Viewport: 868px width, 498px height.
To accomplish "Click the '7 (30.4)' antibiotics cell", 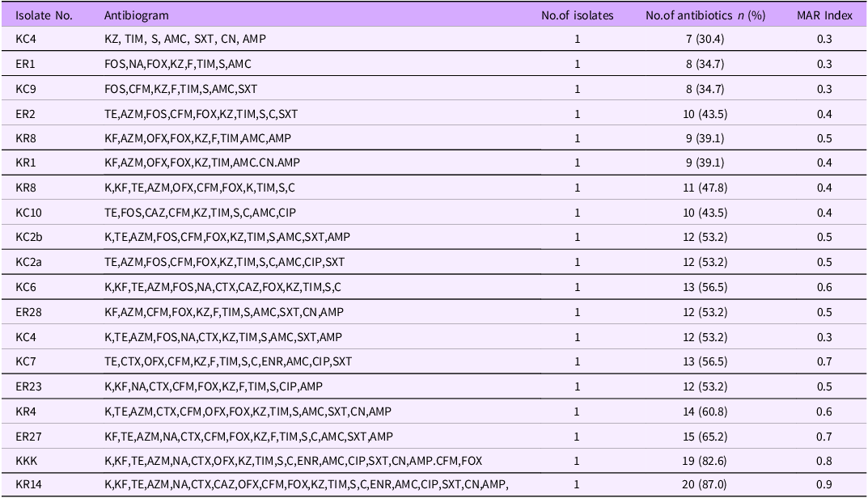I will [705, 39].
